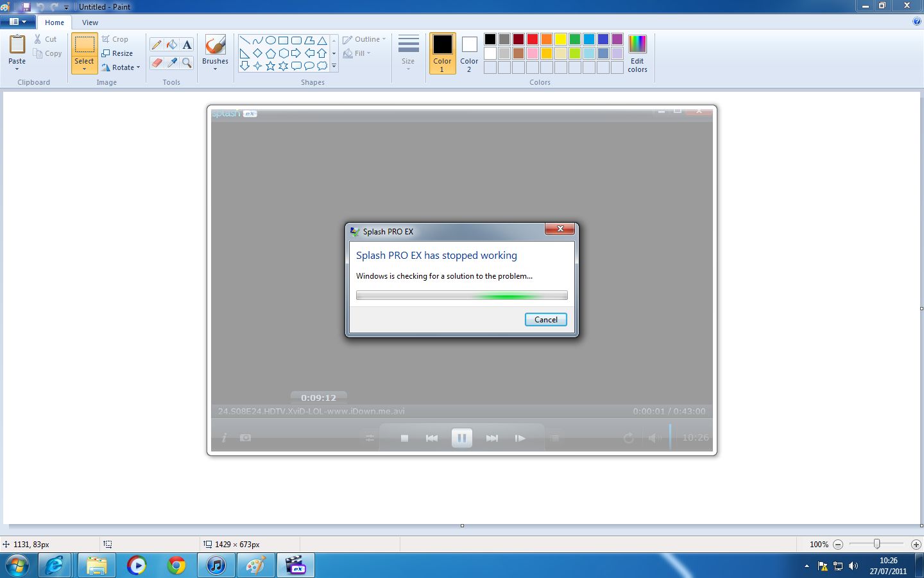Choose the Pentagon shape
The width and height of the screenshot is (924, 578).
click(x=271, y=53)
